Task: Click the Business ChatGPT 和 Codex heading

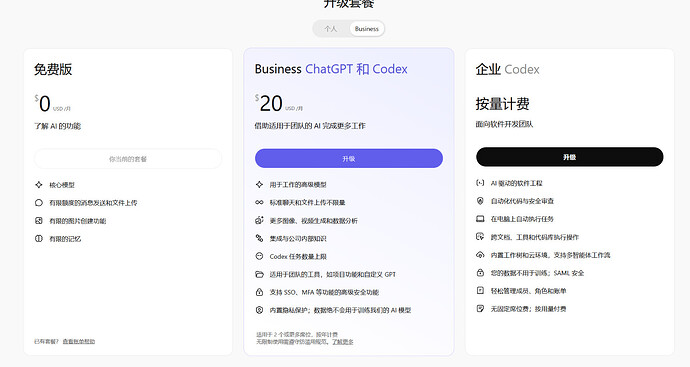Action: (331, 69)
